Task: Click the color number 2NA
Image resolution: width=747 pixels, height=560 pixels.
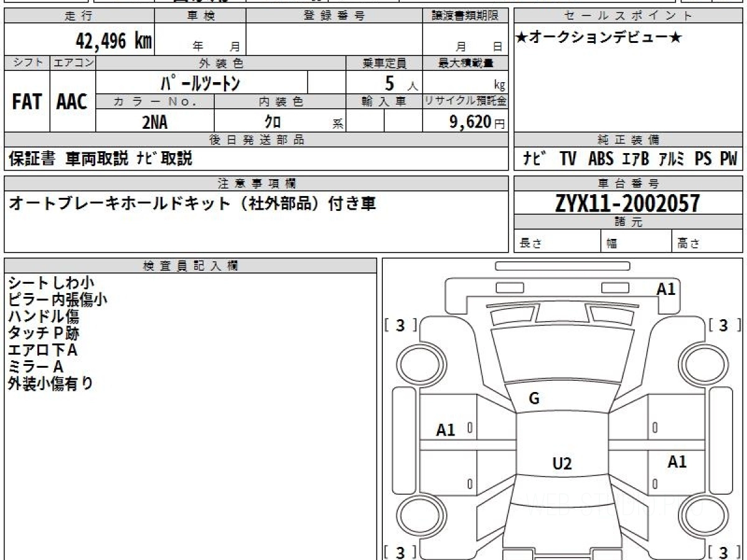Action: 154,122
